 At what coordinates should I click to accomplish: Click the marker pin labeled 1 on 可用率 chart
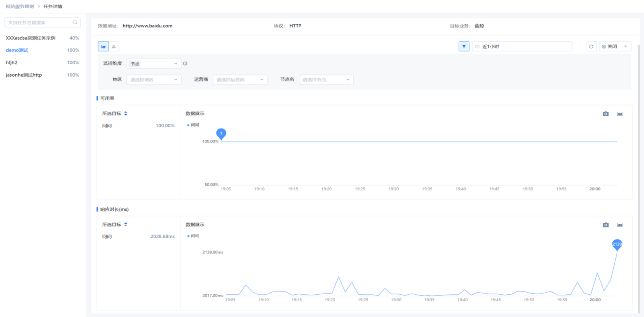(221, 134)
